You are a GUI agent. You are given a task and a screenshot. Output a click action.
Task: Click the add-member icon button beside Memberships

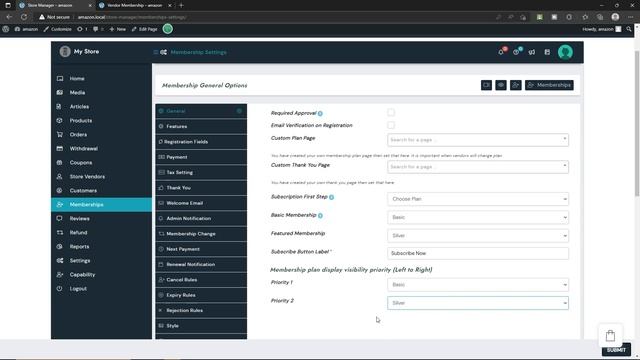click(516, 85)
